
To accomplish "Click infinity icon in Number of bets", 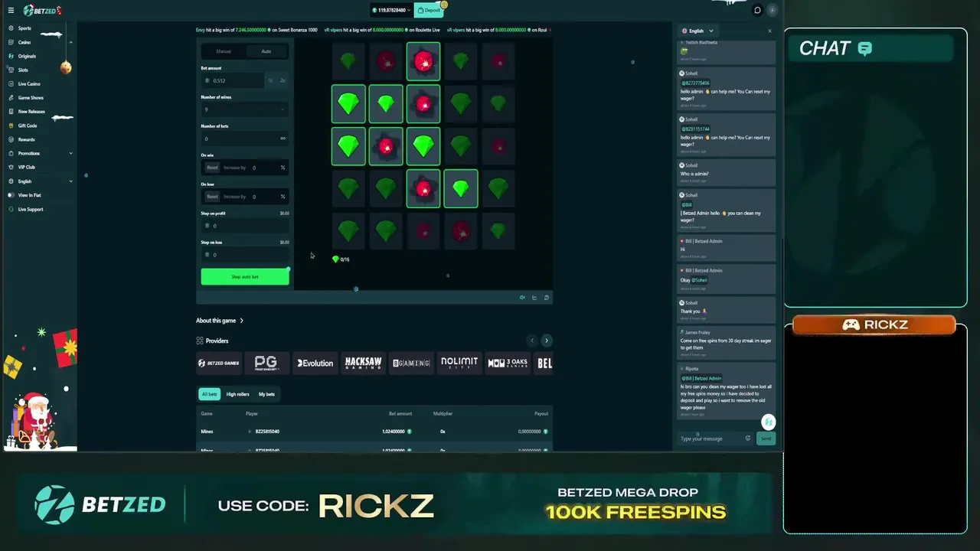I will click(x=283, y=139).
